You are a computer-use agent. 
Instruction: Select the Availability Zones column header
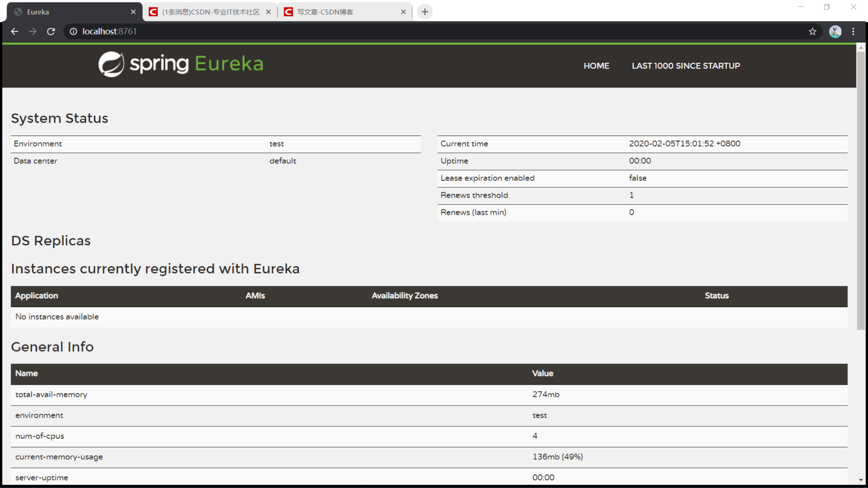tap(404, 296)
